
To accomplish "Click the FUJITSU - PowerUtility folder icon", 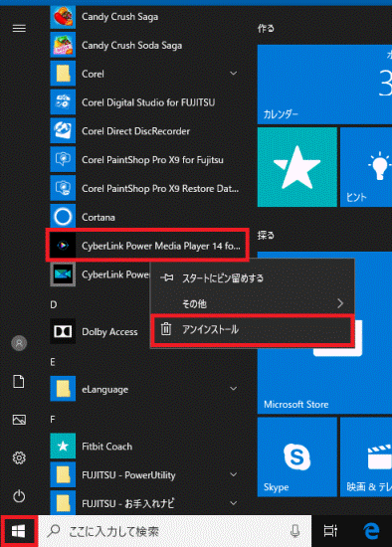I will pyautogui.click(x=63, y=474).
